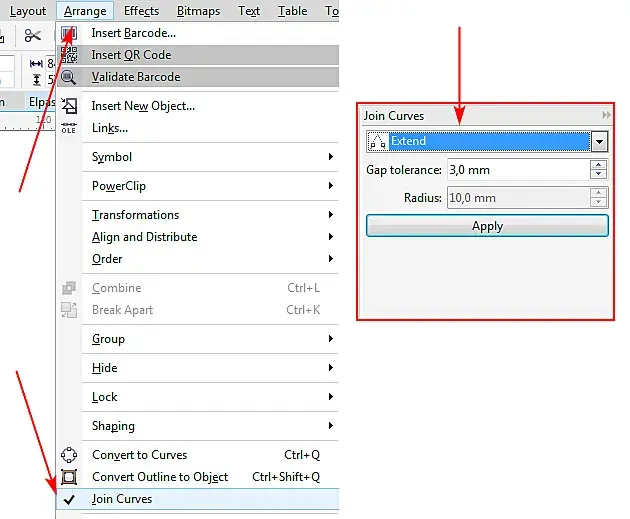Expand the Group submenu

pos(331,339)
